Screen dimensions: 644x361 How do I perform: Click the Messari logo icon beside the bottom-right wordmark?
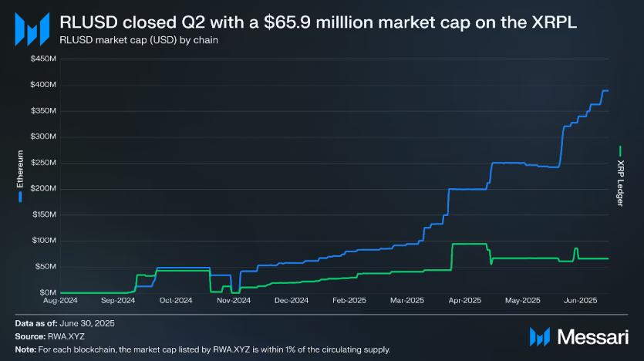pos(540,337)
